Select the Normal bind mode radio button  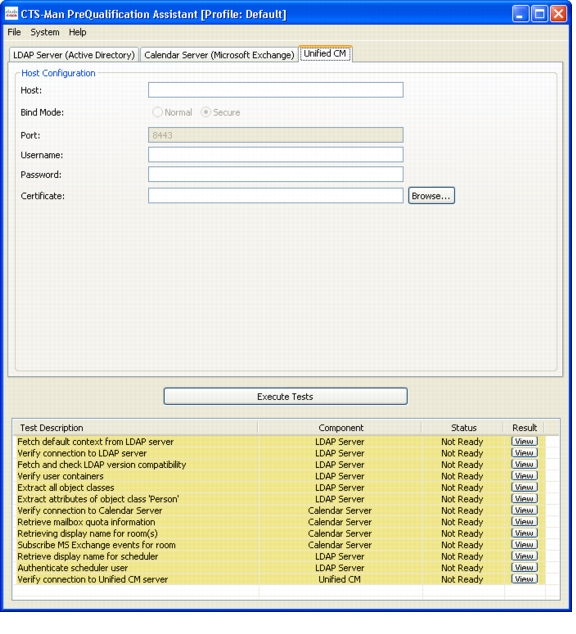[157, 112]
